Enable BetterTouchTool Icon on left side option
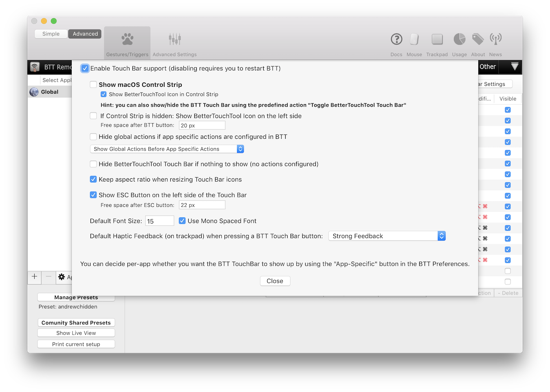Viewport: 550px width, 392px height. pos(93,116)
